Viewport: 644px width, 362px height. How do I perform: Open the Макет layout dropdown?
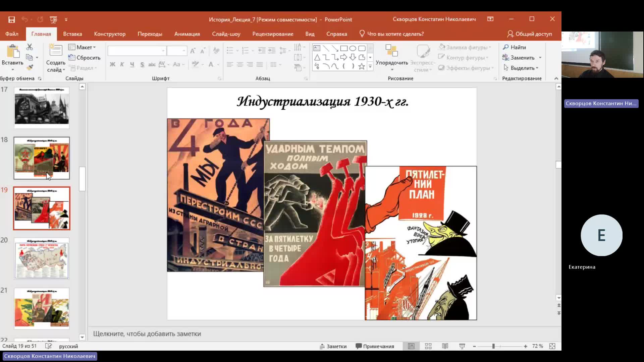point(82,47)
